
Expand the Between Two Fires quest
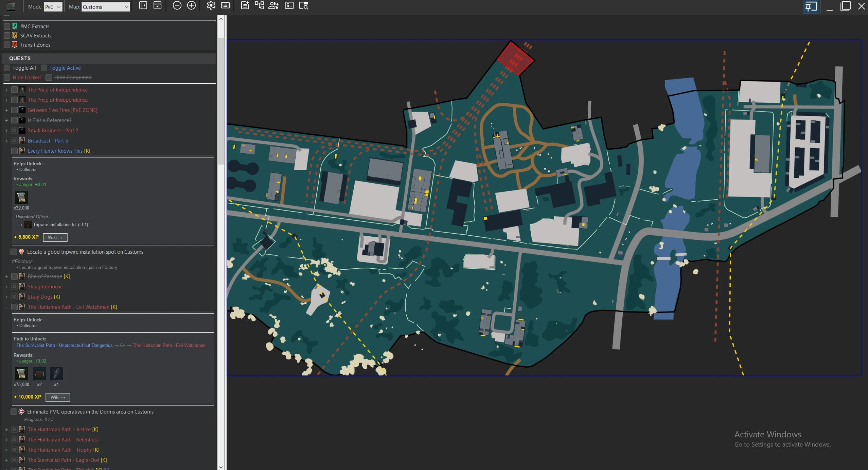(x=6, y=110)
